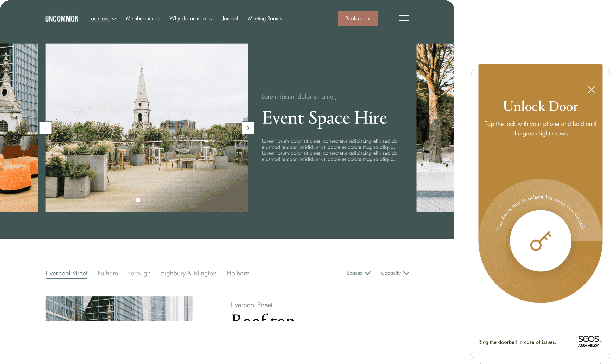The width and height of the screenshot is (610, 364).
Task: Click the Liverpool Street building thumbnail
Action: point(119,309)
